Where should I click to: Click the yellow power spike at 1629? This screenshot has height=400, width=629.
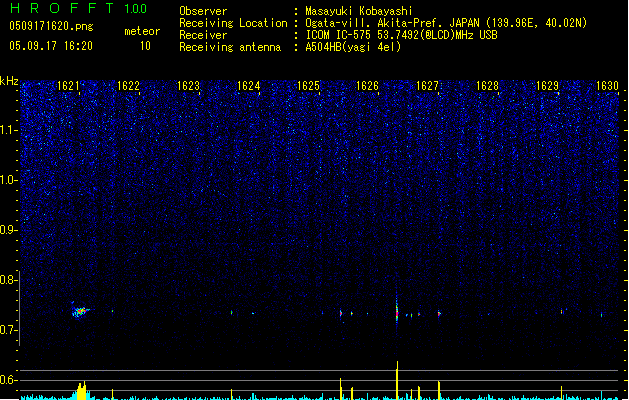[561, 393]
